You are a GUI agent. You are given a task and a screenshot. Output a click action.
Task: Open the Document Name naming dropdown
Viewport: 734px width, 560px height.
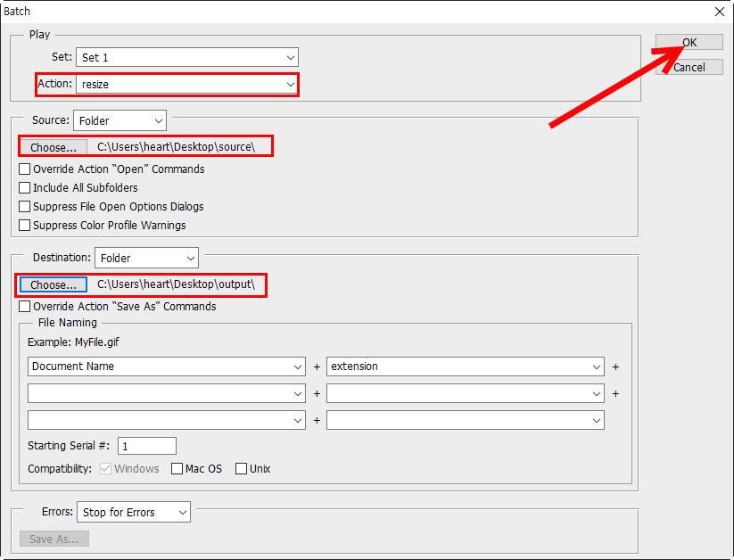coord(167,366)
